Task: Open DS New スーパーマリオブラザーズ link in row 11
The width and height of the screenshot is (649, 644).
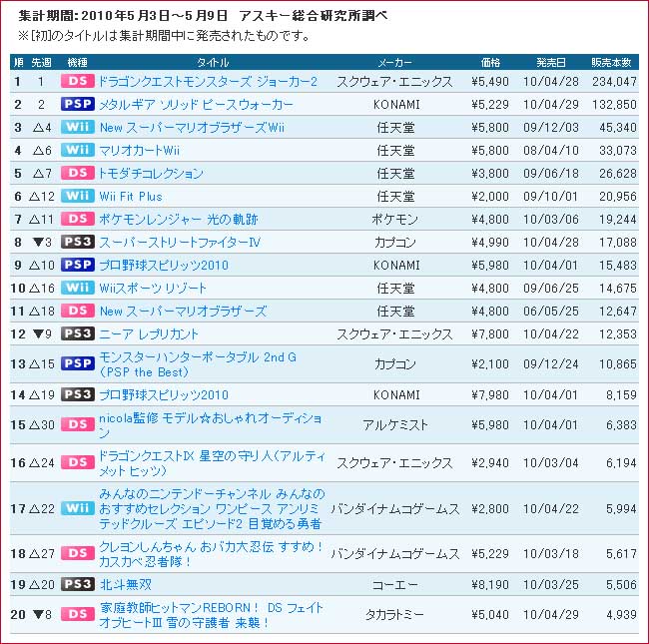Action: 183,312
